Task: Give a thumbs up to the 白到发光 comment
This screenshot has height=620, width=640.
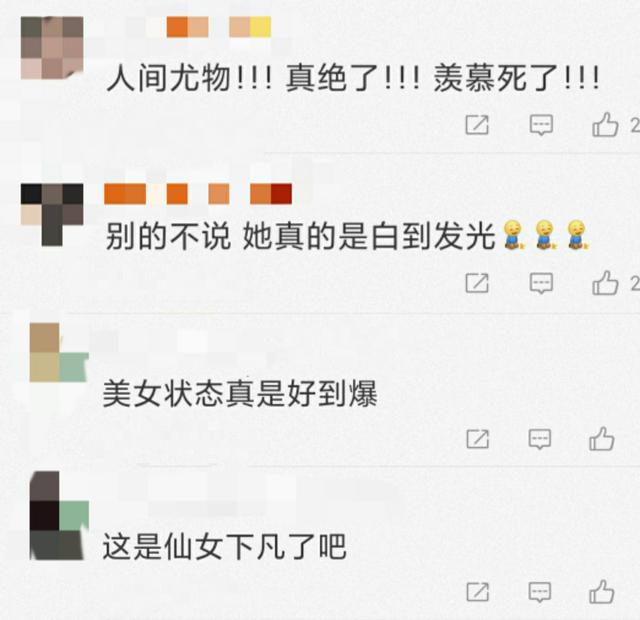Action: click(x=605, y=282)
